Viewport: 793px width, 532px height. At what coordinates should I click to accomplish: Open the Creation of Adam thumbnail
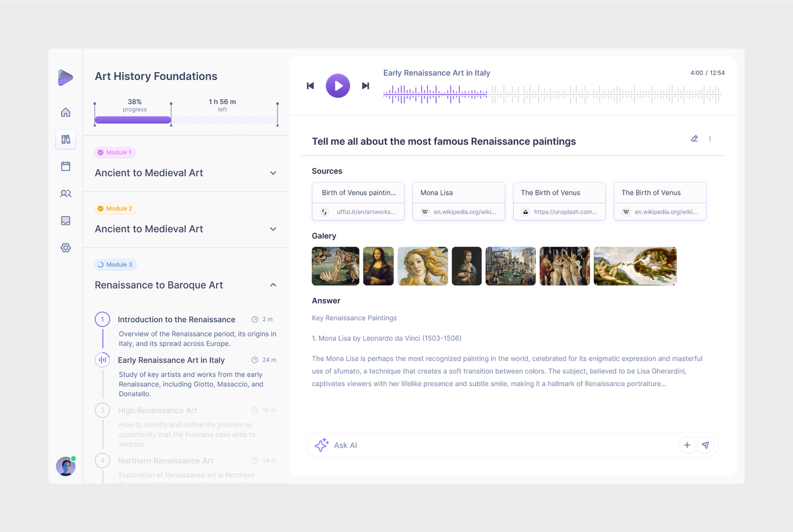pyautogui.click(x=635, y=266)
